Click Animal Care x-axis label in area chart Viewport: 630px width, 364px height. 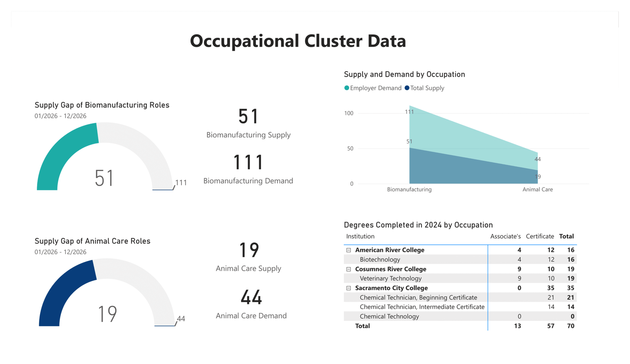(x=537, y=190)
